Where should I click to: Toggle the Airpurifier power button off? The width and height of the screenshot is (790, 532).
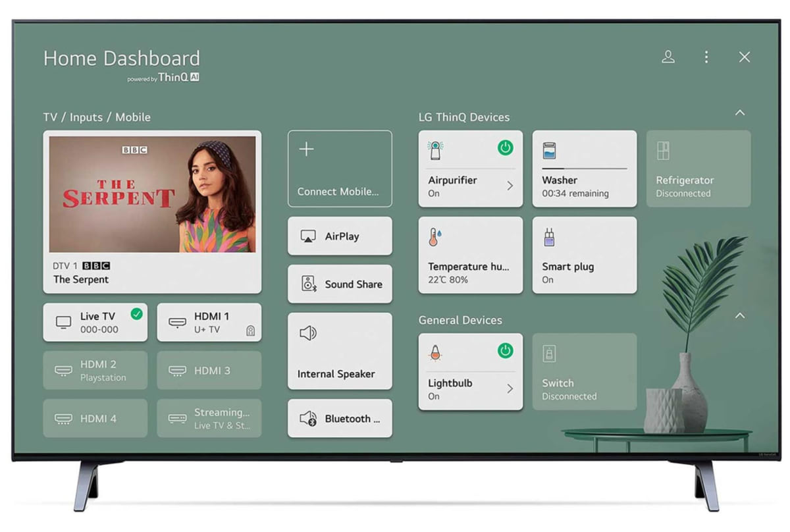[x=505, y=148]
